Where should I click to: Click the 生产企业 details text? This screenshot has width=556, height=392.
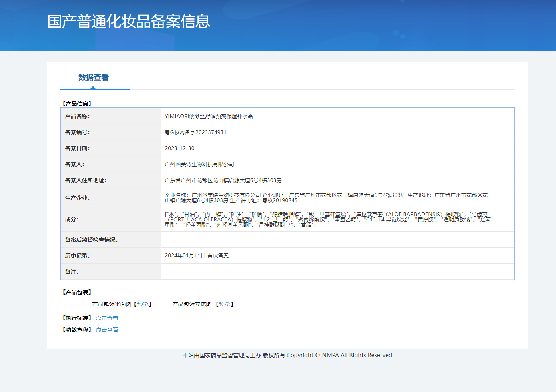point(326,198)
